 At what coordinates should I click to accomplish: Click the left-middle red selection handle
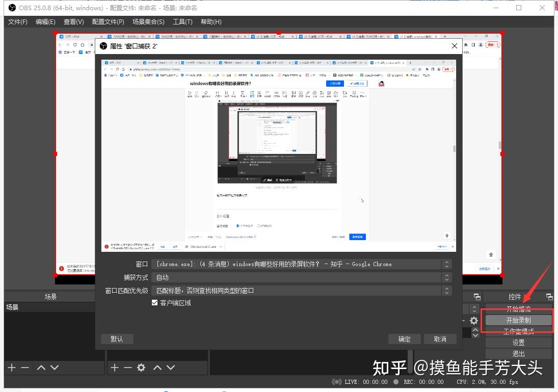55,154
